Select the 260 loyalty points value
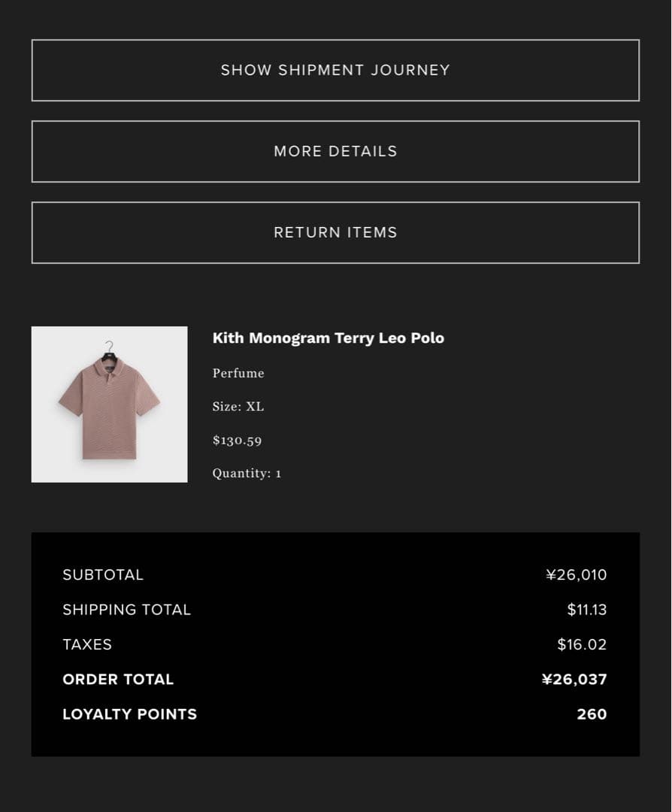The image size is (672, 812). [592, 714]
